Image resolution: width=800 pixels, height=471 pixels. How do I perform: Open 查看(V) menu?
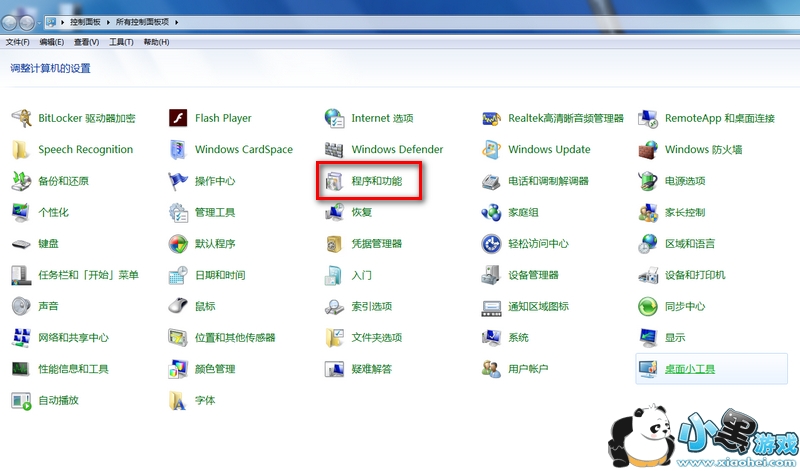click(86, 42)
